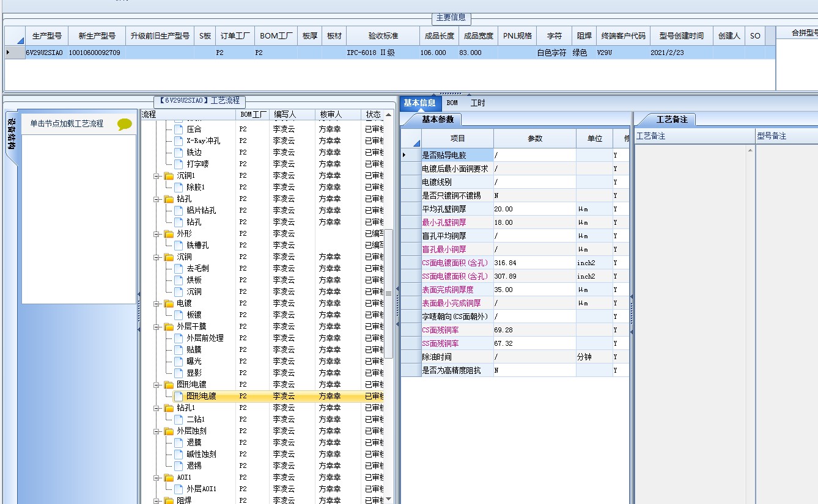This screenshot has width=818, height=504.
Task: Click the 参数 column header
Action: coord(535,139)
